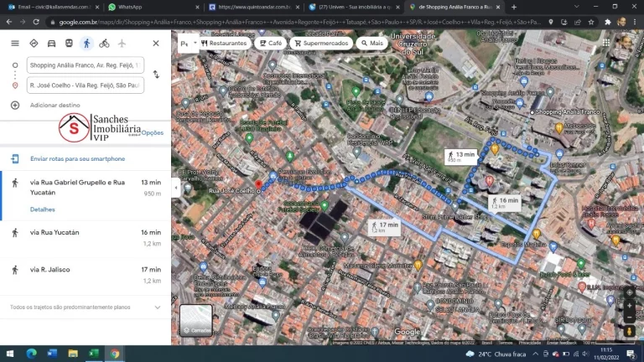This screenshot has height=362, width=644.
Task: Reload the page
Action: [x=36, y=22]
